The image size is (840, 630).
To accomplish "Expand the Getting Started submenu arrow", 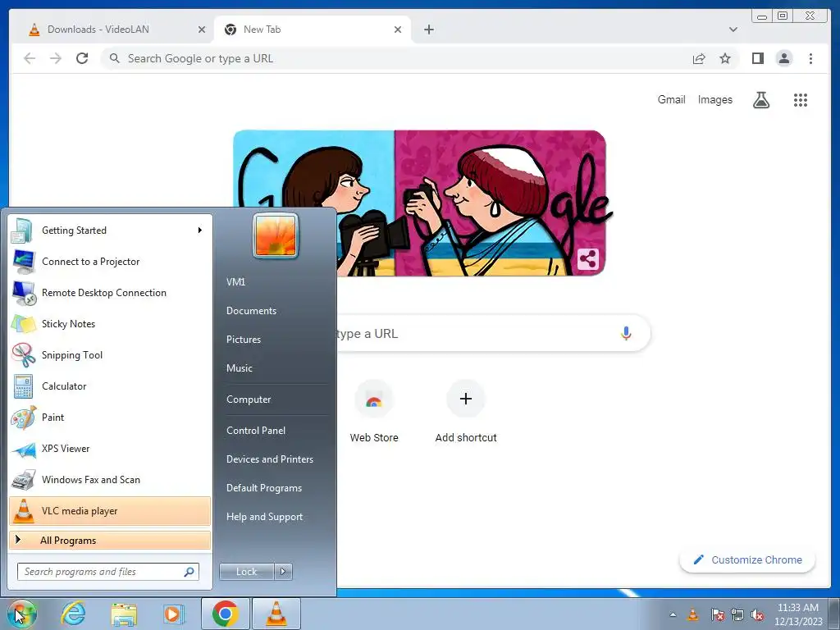I will pyautogui.click(x=200, y=231).
